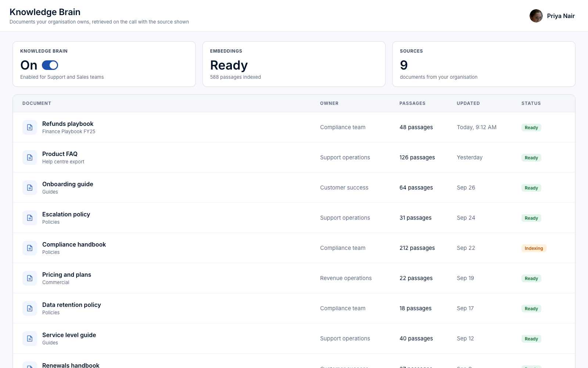Click the Indexing badge on Compliance handbook
The width and height of the screenshot is (588, 368).
[534, 248]
